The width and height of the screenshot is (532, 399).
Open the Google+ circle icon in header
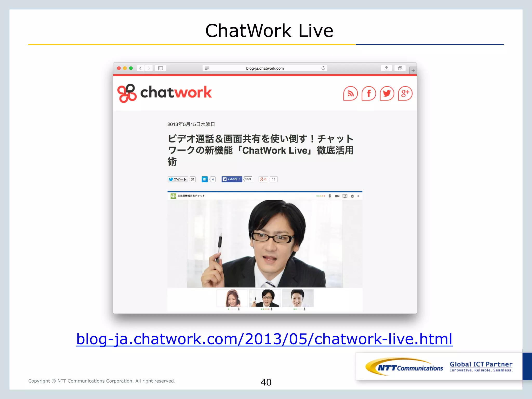(405, 93)
